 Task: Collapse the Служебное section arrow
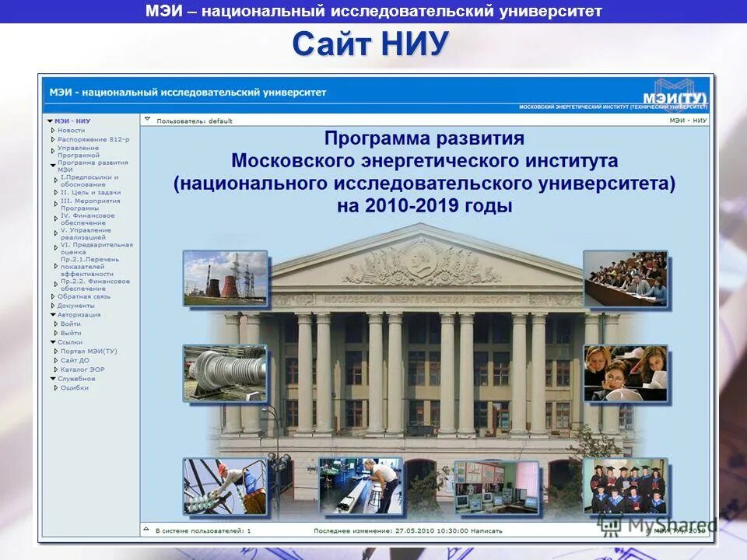tap(53, 379)
